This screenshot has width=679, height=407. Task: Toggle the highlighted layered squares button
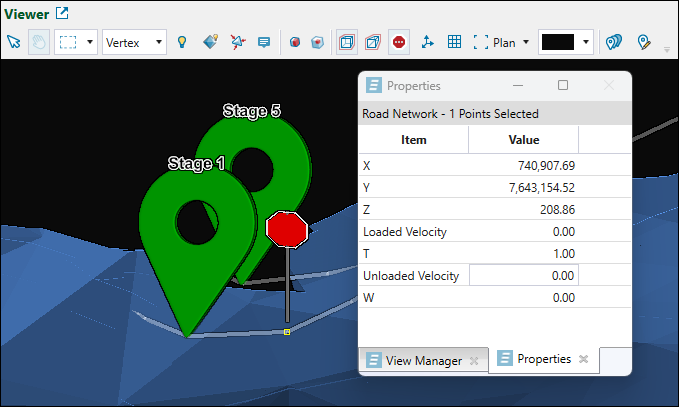346,42
